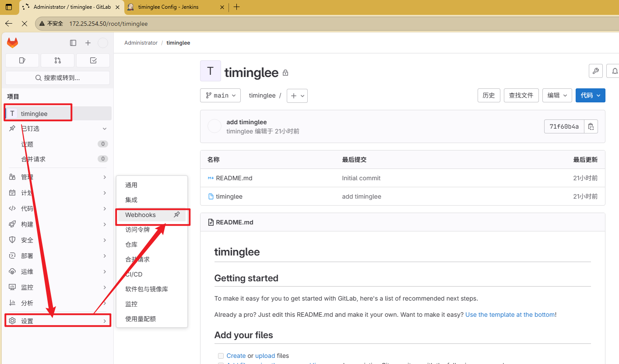Open pinned Merge requests item

(58, 159)
